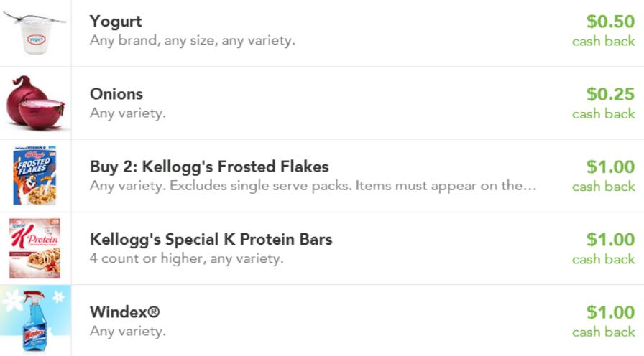Image resolution: width=644 pixels, height=356 pixels.
Task: Click "4 count or higher, any variety" text
Action: (x=186, y=258)
